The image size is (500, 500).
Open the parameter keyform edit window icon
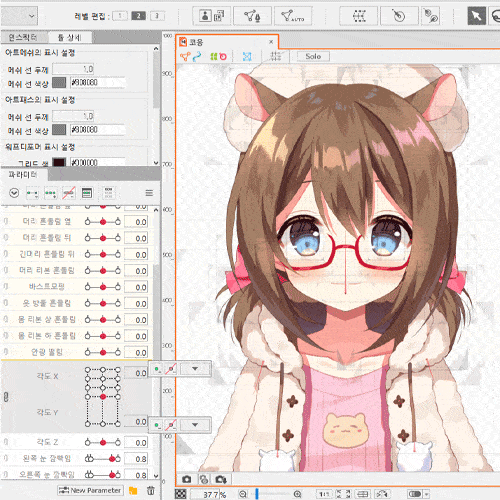[87, 193]
